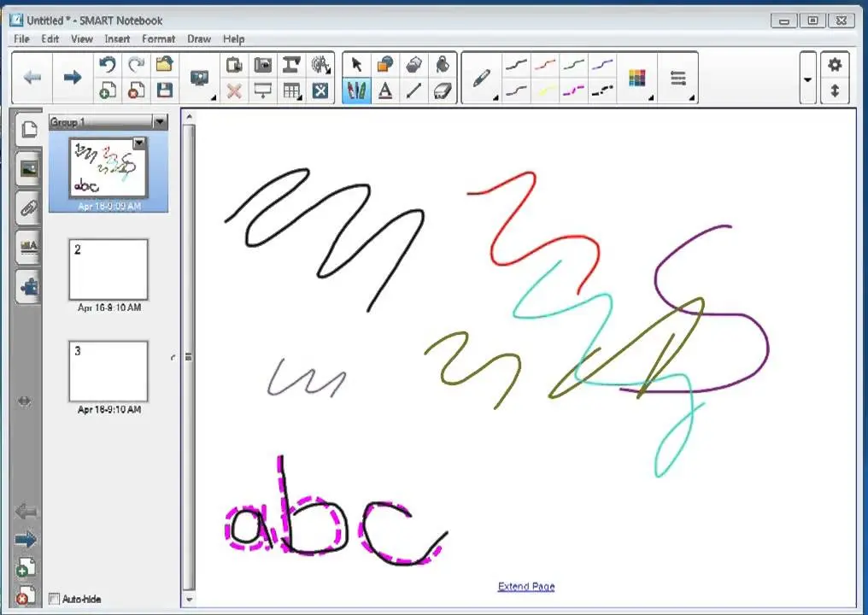Image resolution: width=868 pixels, height=615 pixels.
Task: Insert a table using the table button
Action: [291, 91]
